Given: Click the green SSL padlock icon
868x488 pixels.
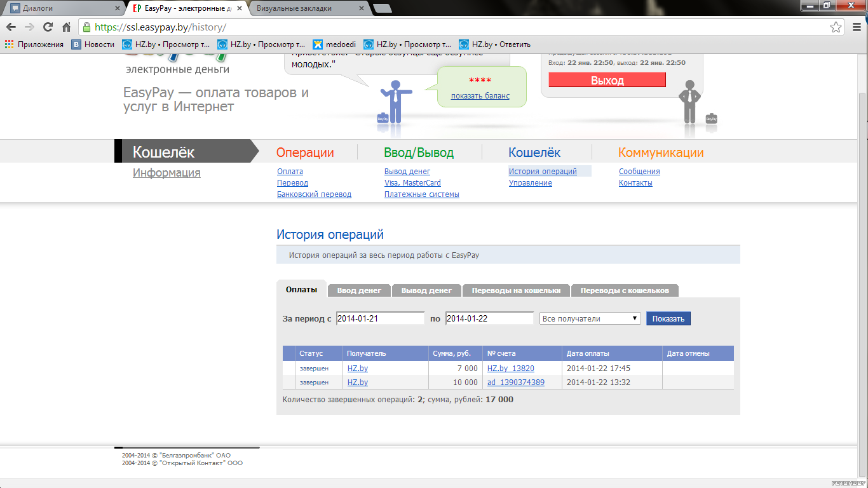Looking at the screenshot, I should 87,27.
